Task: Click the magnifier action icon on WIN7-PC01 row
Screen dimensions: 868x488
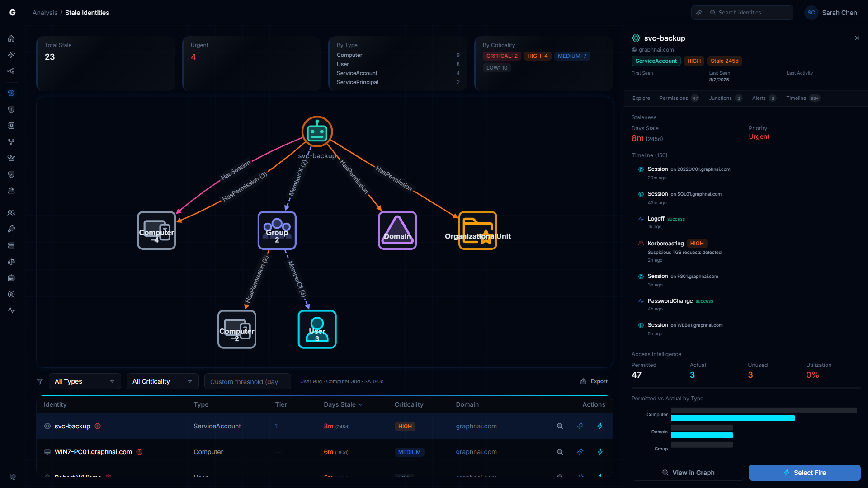Action: coord(560,452)
